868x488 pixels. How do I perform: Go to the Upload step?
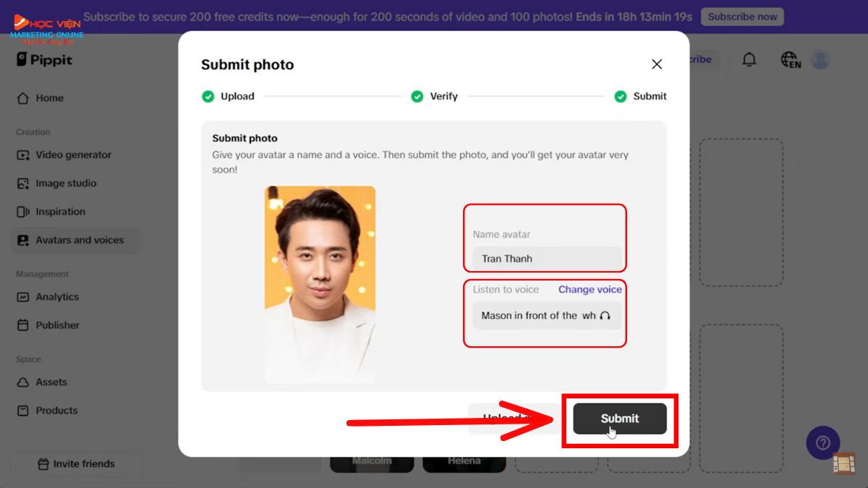pyautogui.click(x=229, y=96)
